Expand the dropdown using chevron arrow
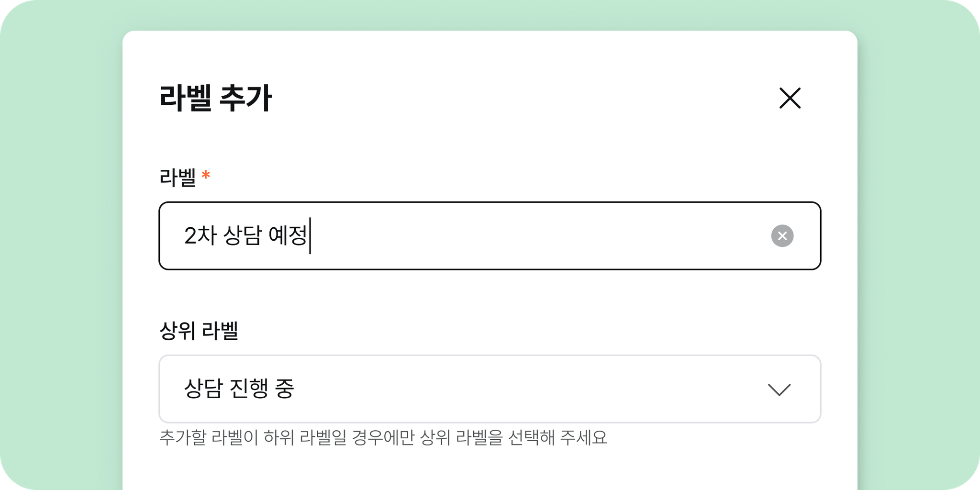980x490 pixels. (780, 390)
